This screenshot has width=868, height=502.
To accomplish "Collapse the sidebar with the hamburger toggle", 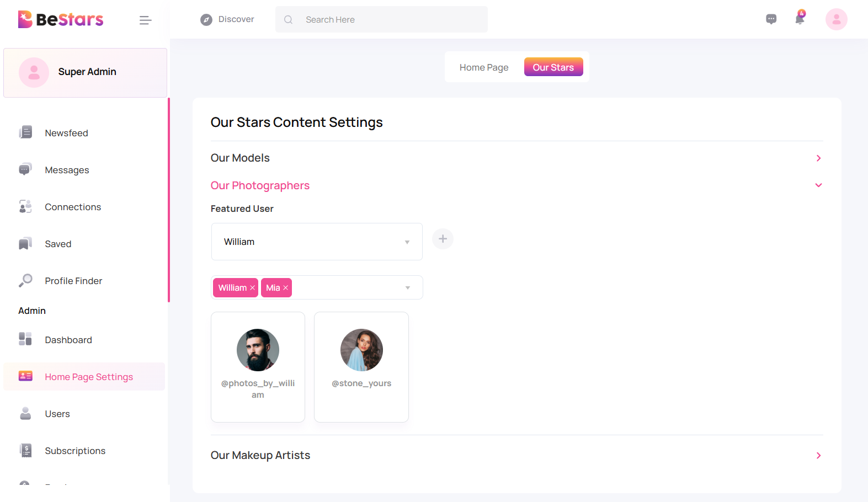I will click(x=145, y=19).
